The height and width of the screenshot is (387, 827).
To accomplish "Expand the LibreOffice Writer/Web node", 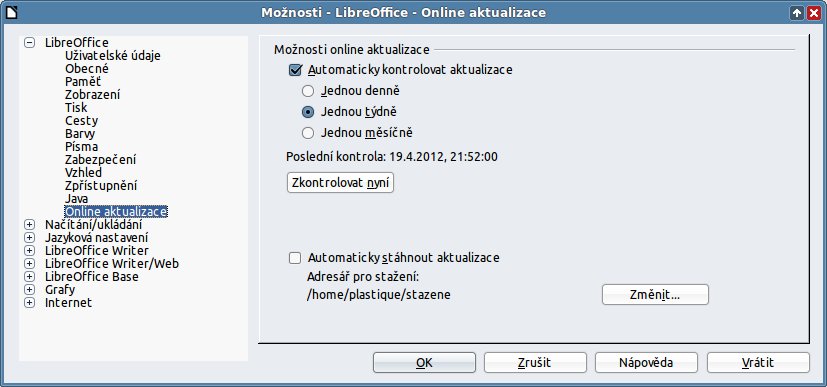I will pyautogui.click(x=30, y=264).
